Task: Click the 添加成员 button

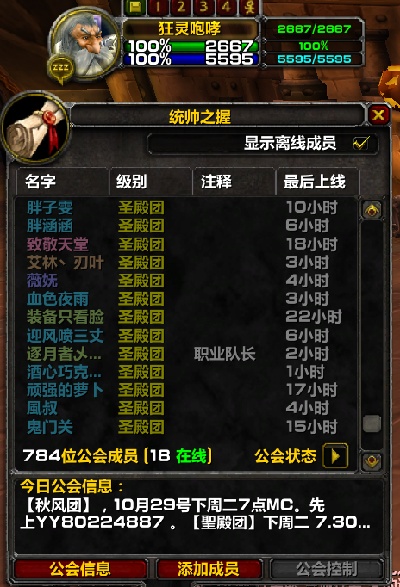Action: tap(209, 569)
